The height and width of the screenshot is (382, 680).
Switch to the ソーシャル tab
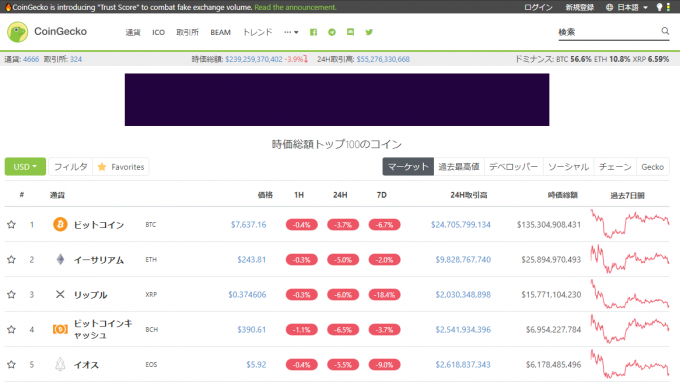click(x=568, y=167)
